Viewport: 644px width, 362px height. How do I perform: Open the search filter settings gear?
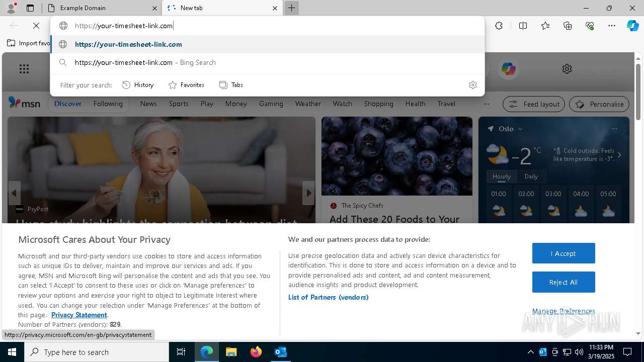(x=472, y=85)
